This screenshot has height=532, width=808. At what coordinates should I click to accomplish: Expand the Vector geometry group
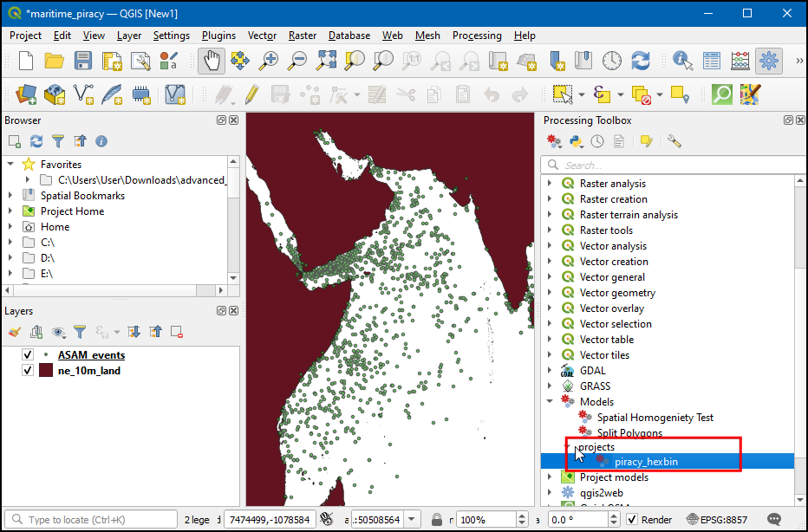pyautogui.click(x=550, y=293)
